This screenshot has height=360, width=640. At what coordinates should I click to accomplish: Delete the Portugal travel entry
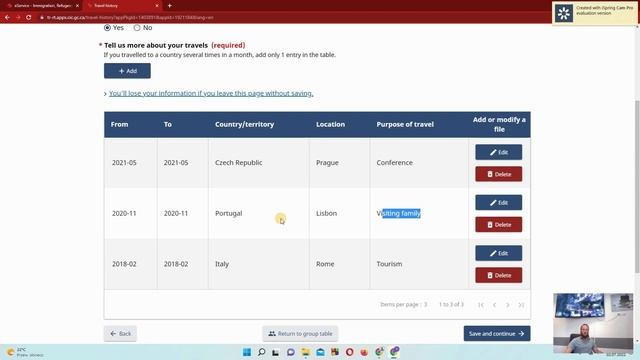point(498,224)
